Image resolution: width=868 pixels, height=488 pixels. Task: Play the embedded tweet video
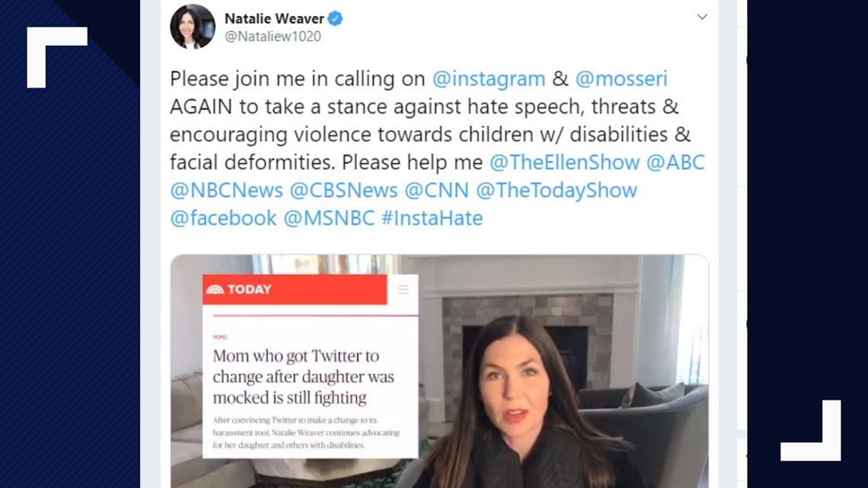tap(439, 372)
